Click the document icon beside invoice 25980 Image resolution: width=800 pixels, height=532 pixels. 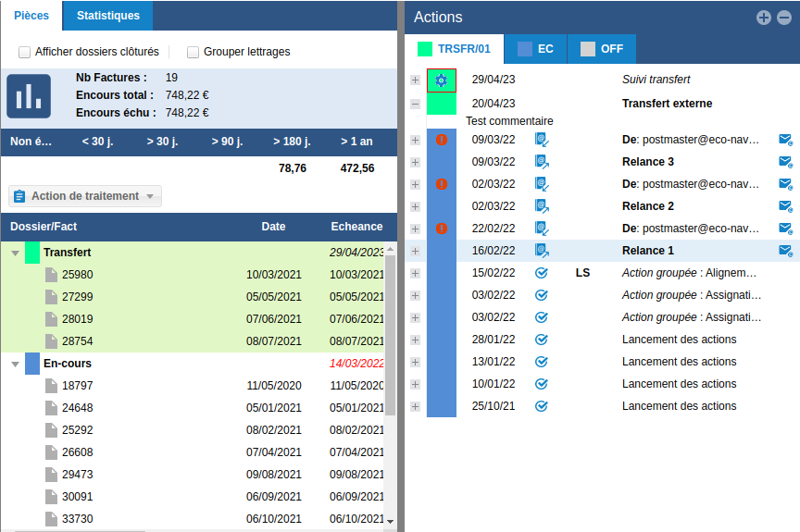[x=52, y=275]
